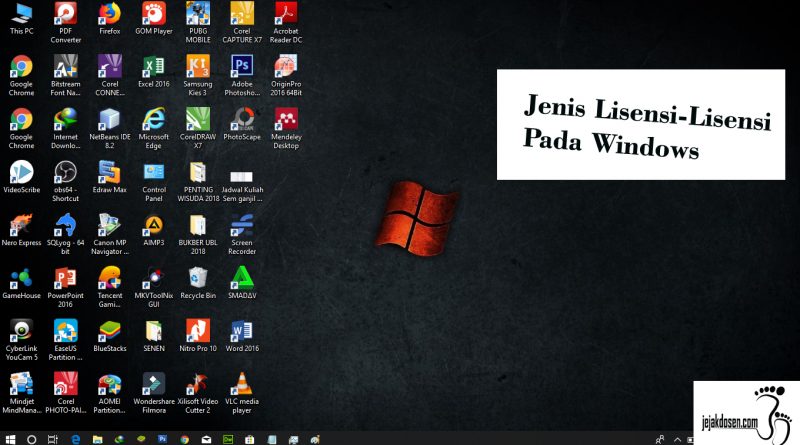Screen dimensions: 800x445
Task: Select the AOMEI Partition shortcut
Action: point(110,393)
